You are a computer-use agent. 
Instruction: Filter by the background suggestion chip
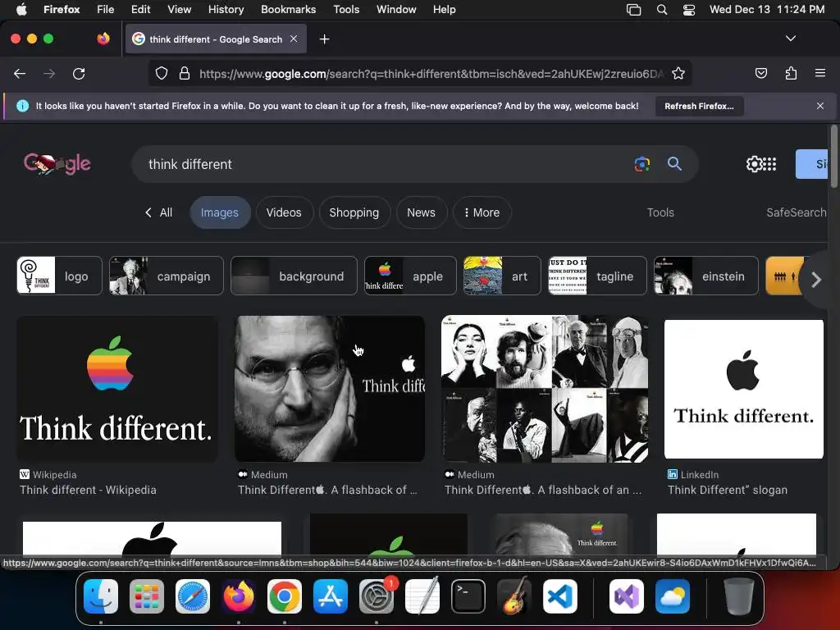[294, 276]
